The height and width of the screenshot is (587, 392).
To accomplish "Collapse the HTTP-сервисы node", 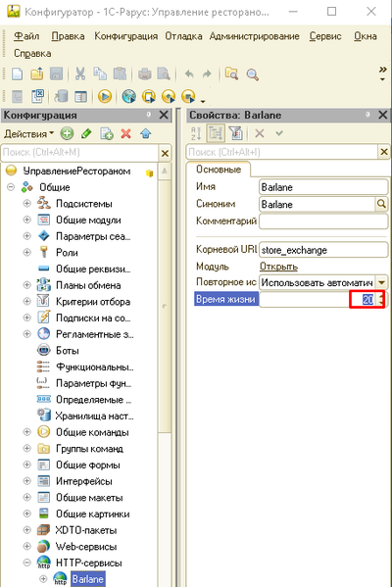I will coord(27,563).
